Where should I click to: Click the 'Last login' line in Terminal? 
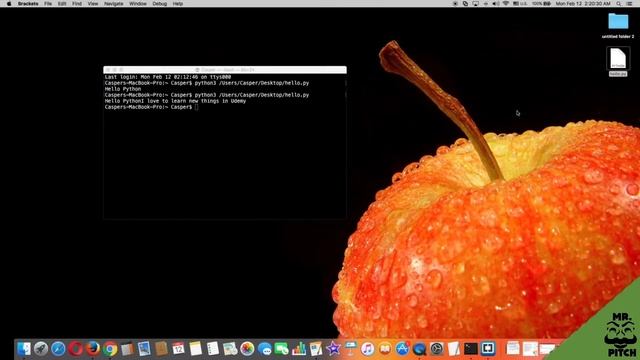click(x=168, y=77)
